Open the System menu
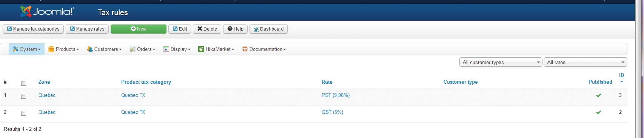644x138 pixels. [x=26, y=49]
